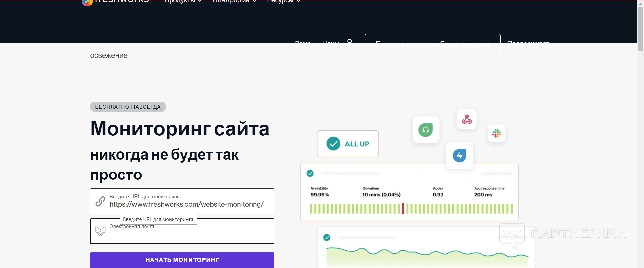Click the chain link icon in URL field
The image size is (644, 268).
tap(100, 201)
